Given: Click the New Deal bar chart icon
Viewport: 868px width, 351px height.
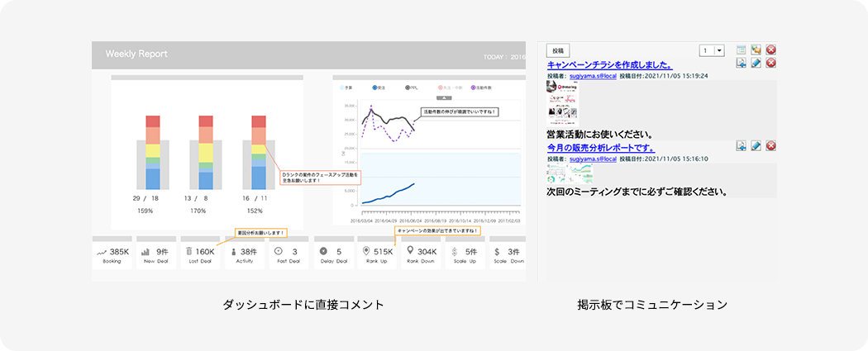Looking at the screenshot, I should 145,251.
